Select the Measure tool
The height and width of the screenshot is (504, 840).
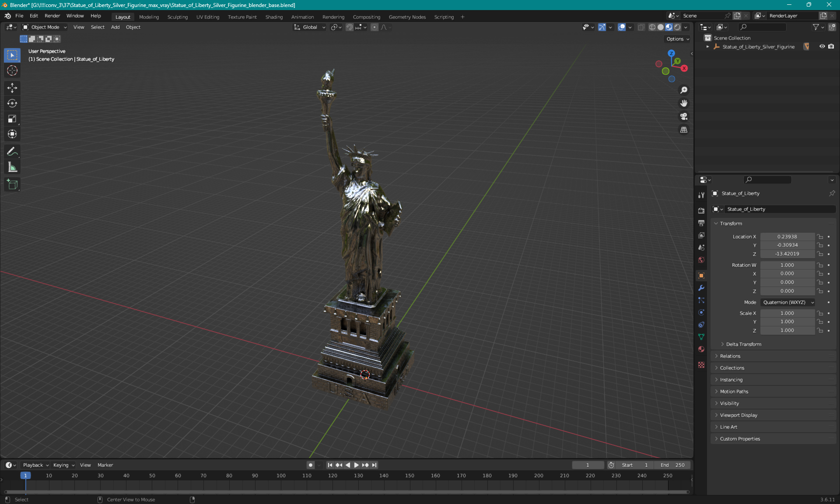[x=12, y=167]
